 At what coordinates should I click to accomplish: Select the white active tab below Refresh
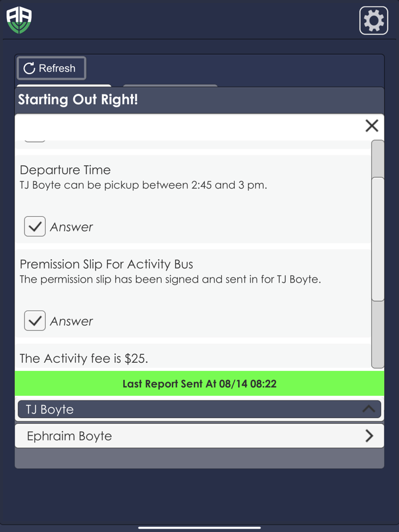pos(64,85)
